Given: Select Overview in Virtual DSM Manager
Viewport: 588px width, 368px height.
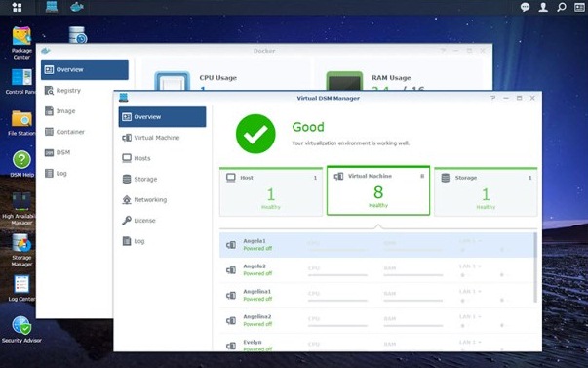Looking at the screenshot, I should [x=163, y=117].
